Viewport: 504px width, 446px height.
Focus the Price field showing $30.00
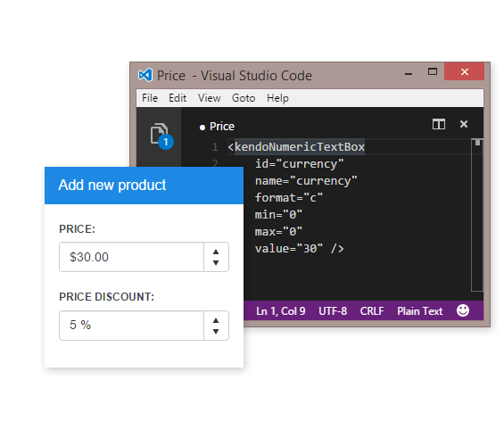tap(131, 257)
